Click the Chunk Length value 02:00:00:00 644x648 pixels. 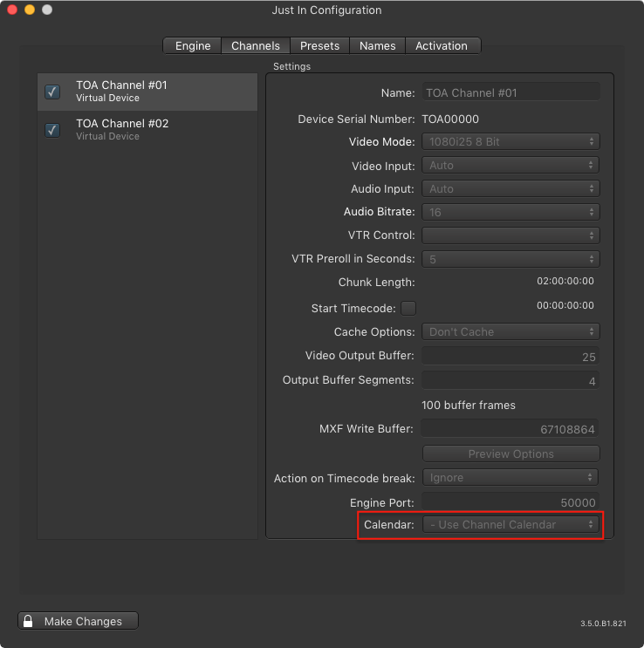click(565, 281)
